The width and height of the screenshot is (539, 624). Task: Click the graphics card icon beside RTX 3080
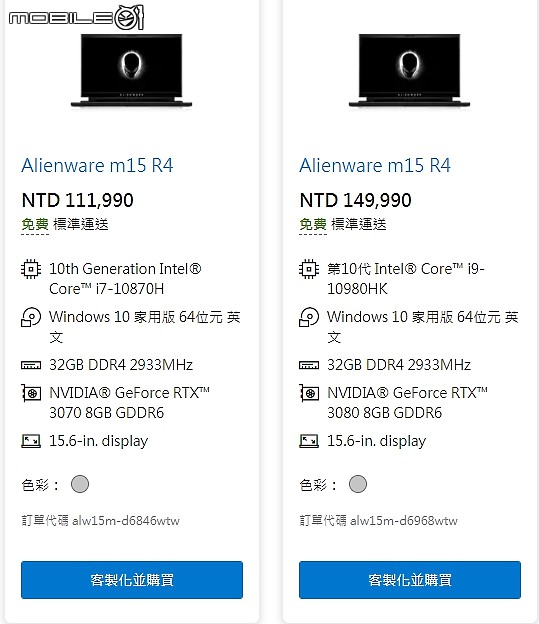point(309,393)
